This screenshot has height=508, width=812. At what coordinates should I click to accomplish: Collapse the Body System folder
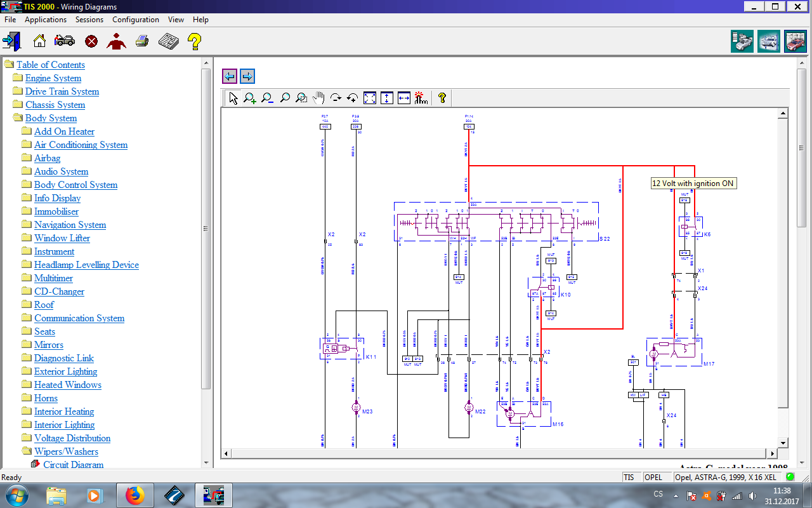(x=17, y=118)
